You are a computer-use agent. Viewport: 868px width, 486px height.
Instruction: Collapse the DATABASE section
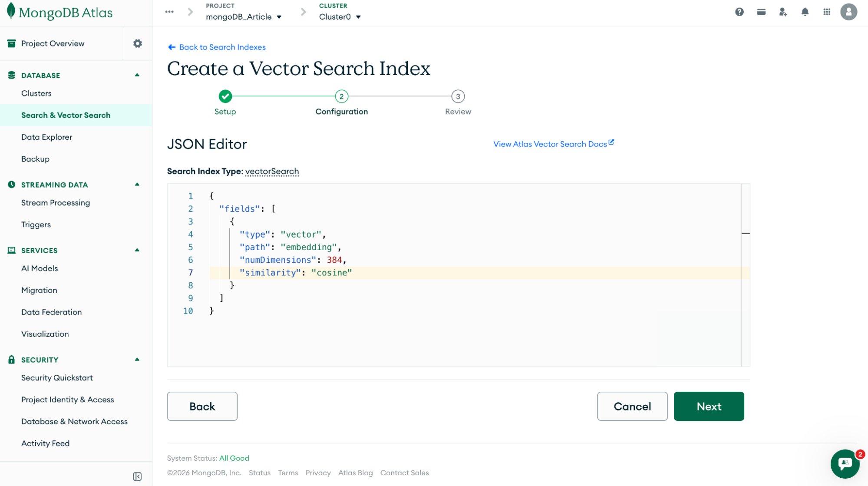[137, 75]
